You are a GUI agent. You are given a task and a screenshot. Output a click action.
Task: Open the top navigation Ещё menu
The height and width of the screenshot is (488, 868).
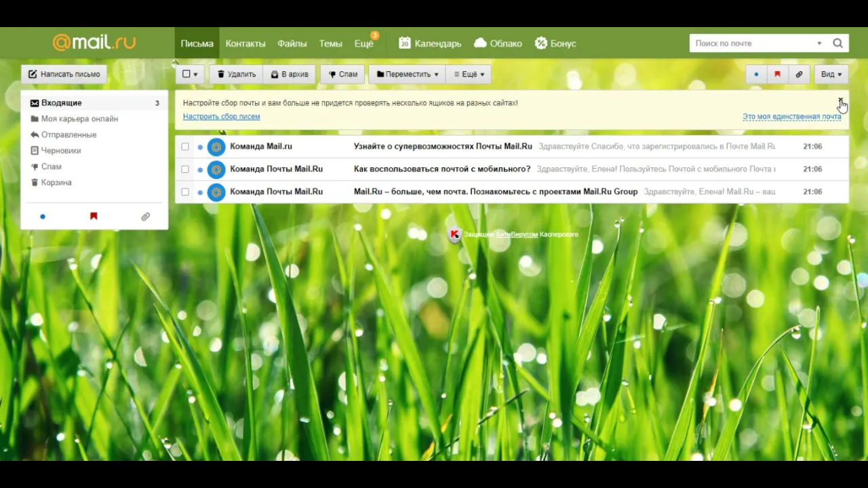pyautogui.click(x=364, y=43)
